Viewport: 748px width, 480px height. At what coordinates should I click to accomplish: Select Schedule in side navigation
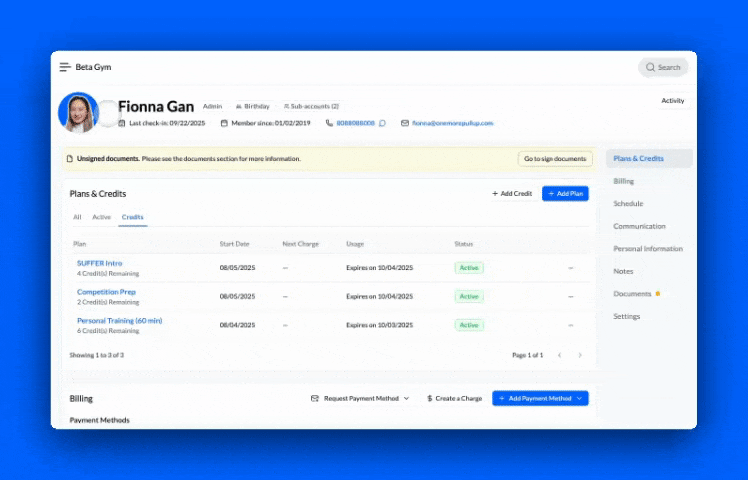coord(628,204)
